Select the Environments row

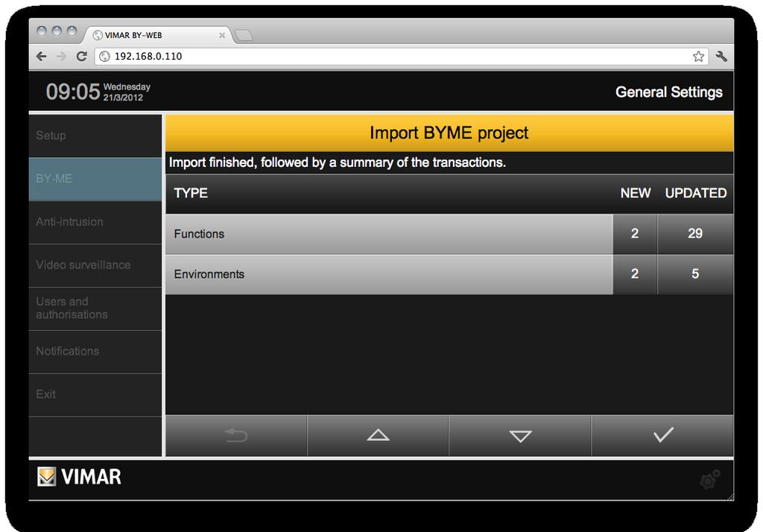[x=389, y=274]
